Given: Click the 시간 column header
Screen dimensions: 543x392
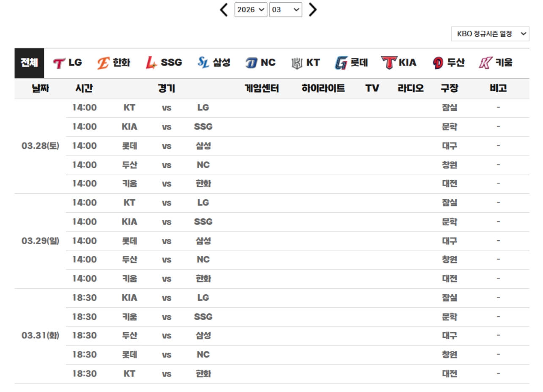Looking at the screenshot, I should (84, 88).
